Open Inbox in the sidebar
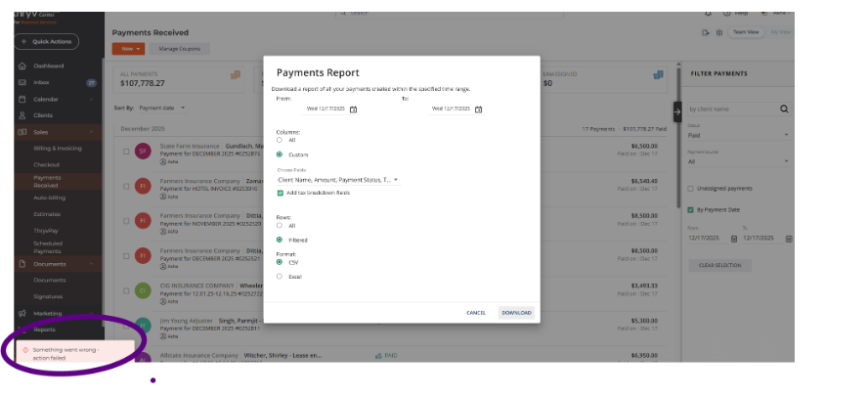868x397 pixels. click(41, 82)
